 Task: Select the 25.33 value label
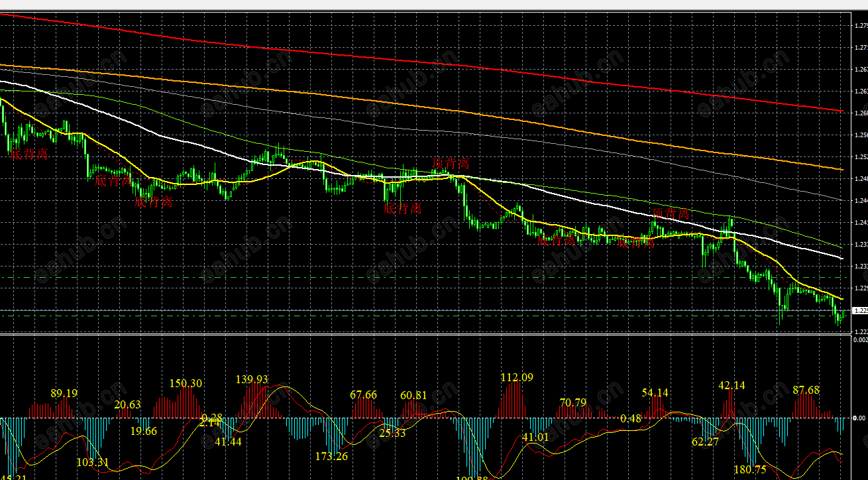[x=392, y=434]
